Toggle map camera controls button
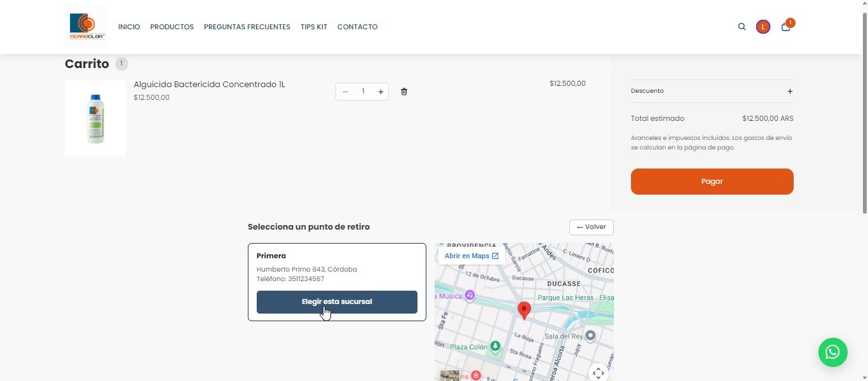Viewport: 868px width, 381px height. [x=598, y=373]
